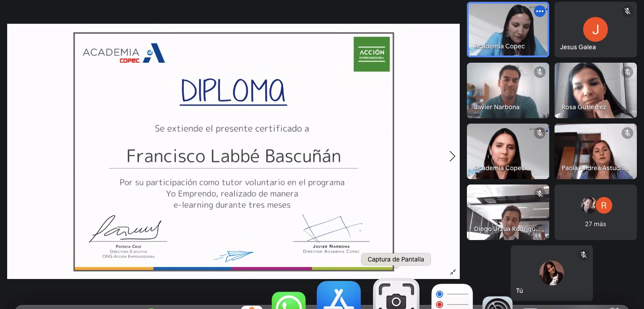Click the muted mic icon on the earphones Academia Copec tile
Viewport: 644px width, 309px height.
click(540, 133)
